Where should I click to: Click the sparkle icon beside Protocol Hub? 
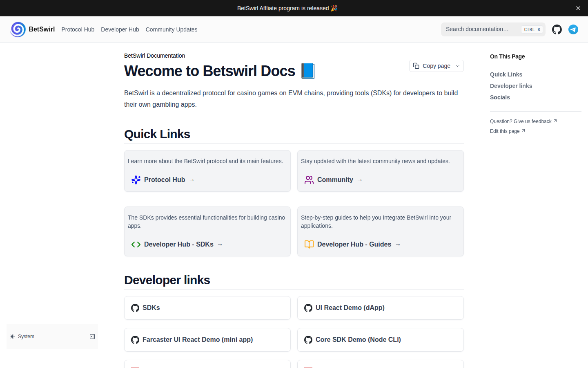click(136, 180)
